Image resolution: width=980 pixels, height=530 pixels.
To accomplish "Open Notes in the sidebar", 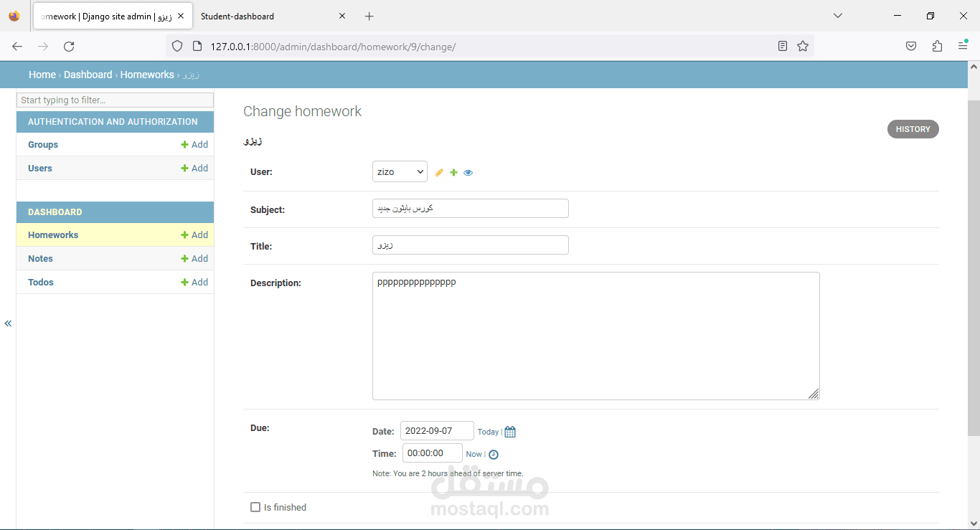I will point(40,259).
